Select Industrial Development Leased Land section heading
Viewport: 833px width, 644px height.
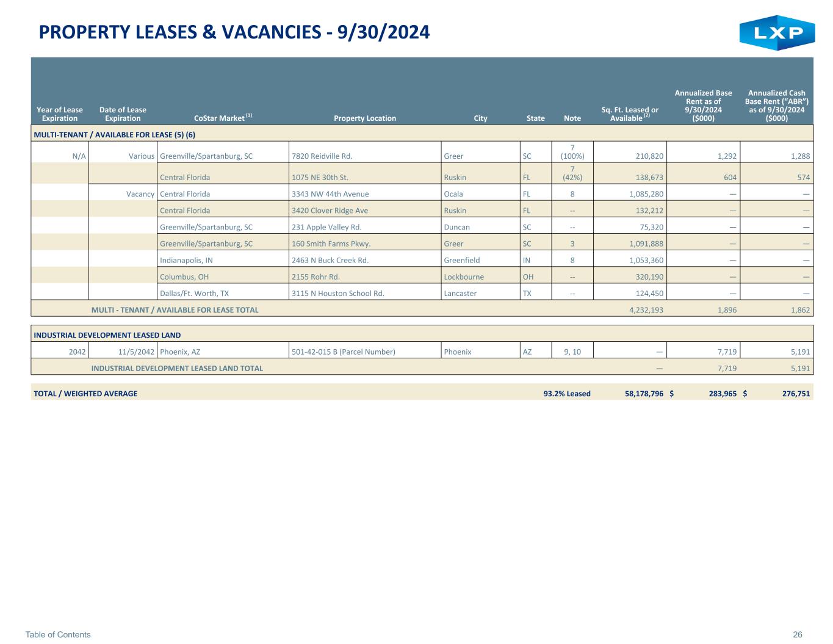[107, 335]
